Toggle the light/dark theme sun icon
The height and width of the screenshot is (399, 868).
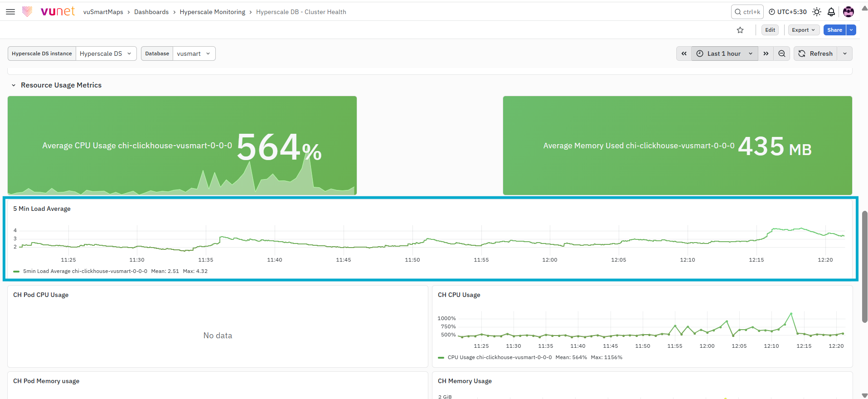(817, 12)
